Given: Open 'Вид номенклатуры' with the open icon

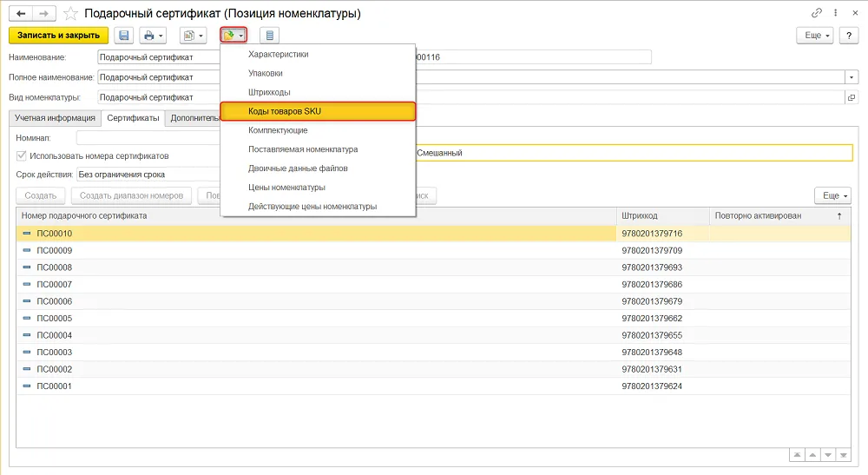Looking at the screenshot, I should pos(852,97).
